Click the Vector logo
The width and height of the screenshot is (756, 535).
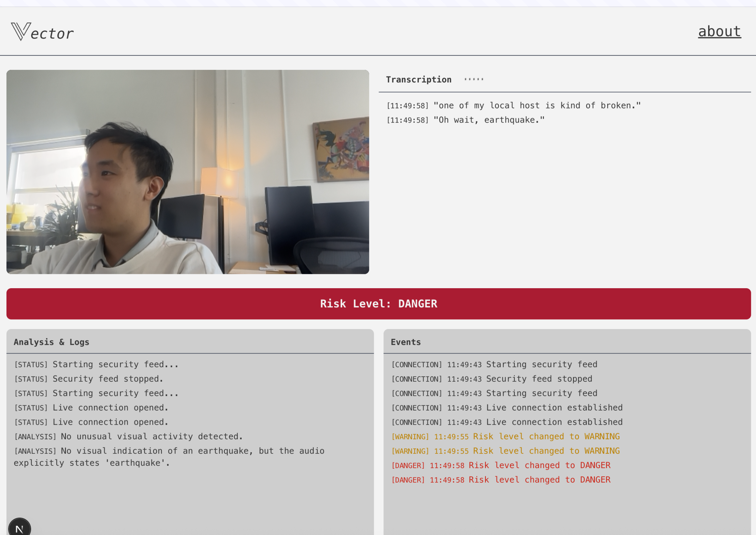tap(42, 32)
